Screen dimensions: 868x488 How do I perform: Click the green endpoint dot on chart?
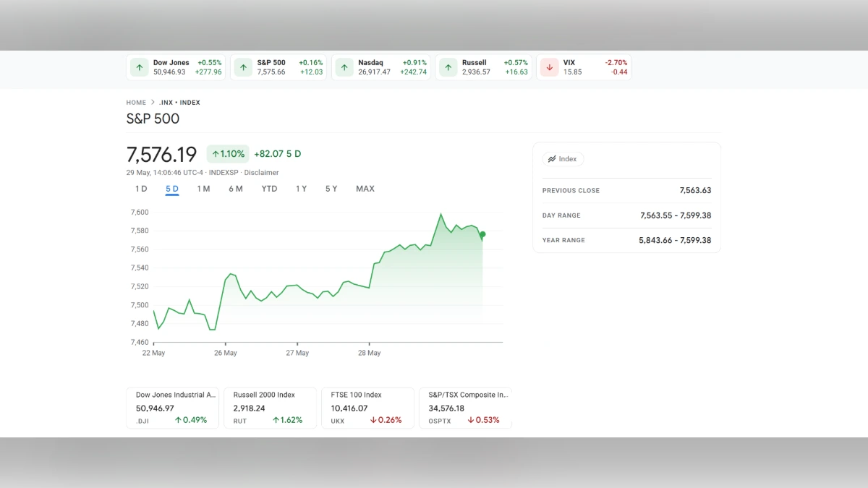point(482,234)
